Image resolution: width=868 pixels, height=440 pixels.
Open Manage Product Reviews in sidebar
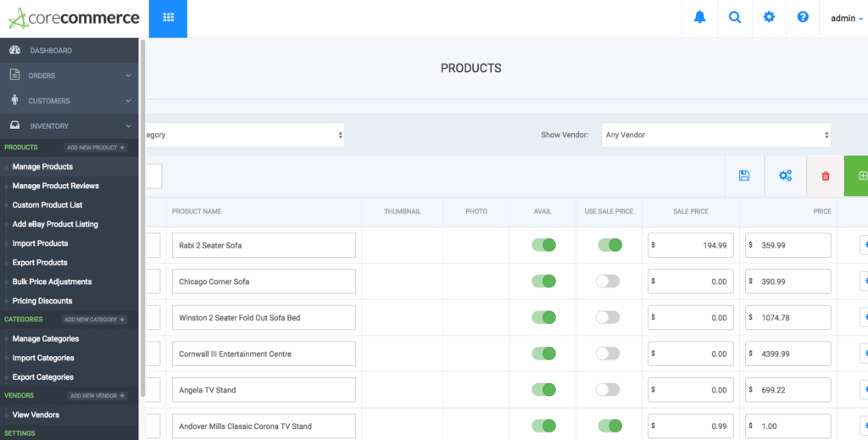pos(55,186)
